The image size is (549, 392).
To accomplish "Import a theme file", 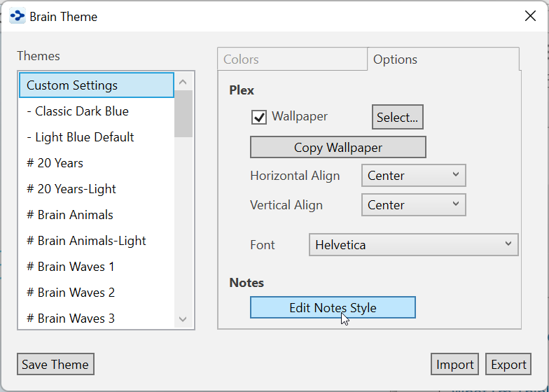I will coord(454,364).
